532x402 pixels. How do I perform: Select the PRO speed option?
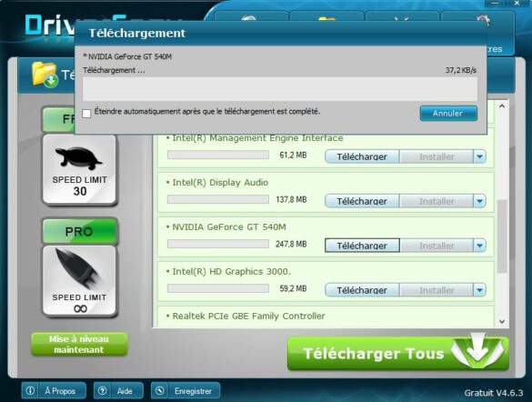pos(80,231)
